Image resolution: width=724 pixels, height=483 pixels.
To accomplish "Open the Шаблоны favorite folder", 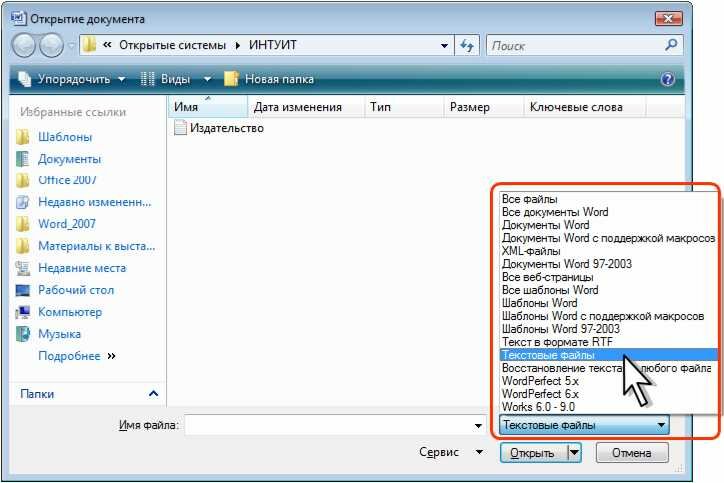I will coord(64,137).
